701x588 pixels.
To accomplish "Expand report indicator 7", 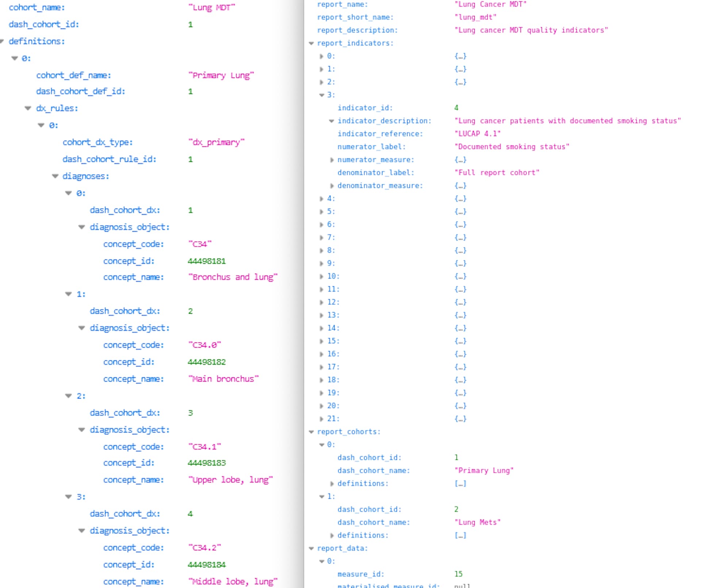I will pyautogui.click(x=321, y=238).
